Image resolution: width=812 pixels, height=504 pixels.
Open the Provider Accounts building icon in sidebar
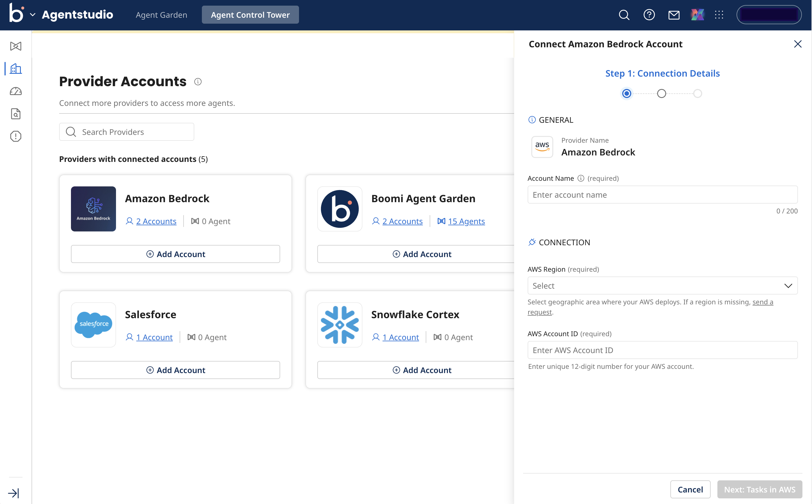point(16,69)
